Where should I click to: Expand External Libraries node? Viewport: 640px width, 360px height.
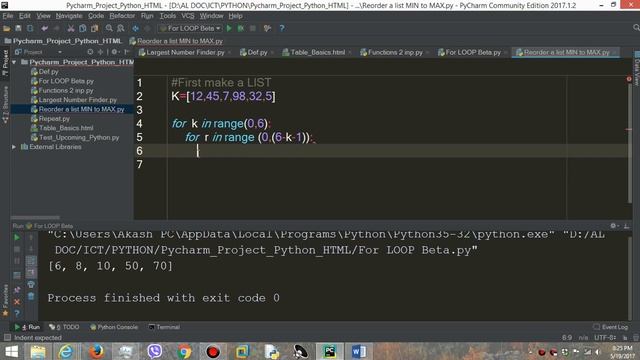(x=14, y=147)
